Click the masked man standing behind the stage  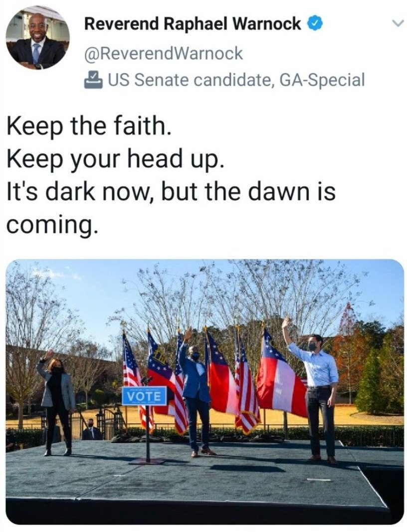point(91,429)
